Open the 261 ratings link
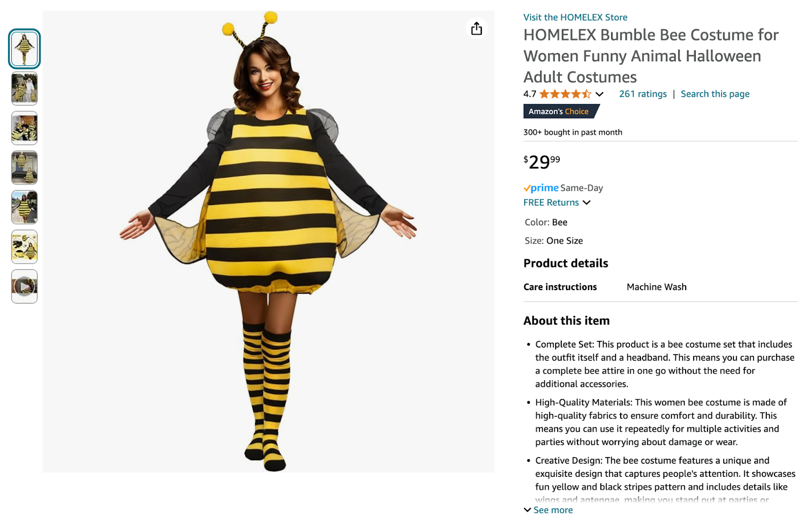812x524 pixels. (x=642, y=94)
